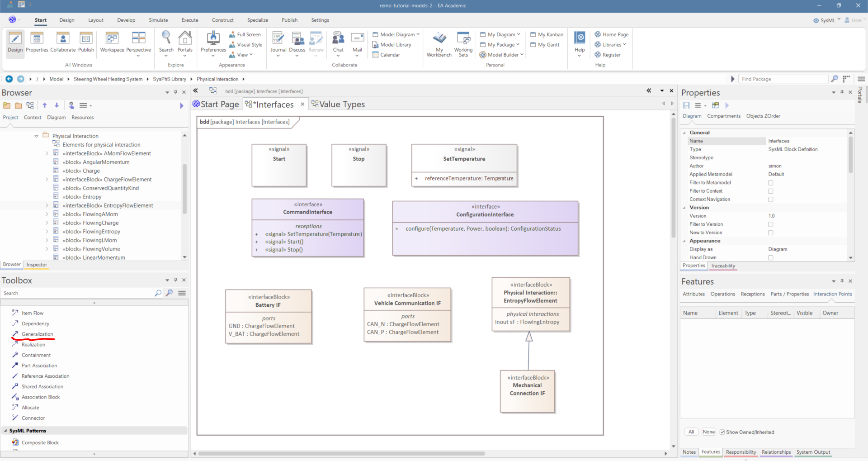Image resolution: width=868 pixels, height=461 pixels.
Task: Enable the Filter to Metamodel checkbox
Action: pyautogui.click(x=770, y=183)
